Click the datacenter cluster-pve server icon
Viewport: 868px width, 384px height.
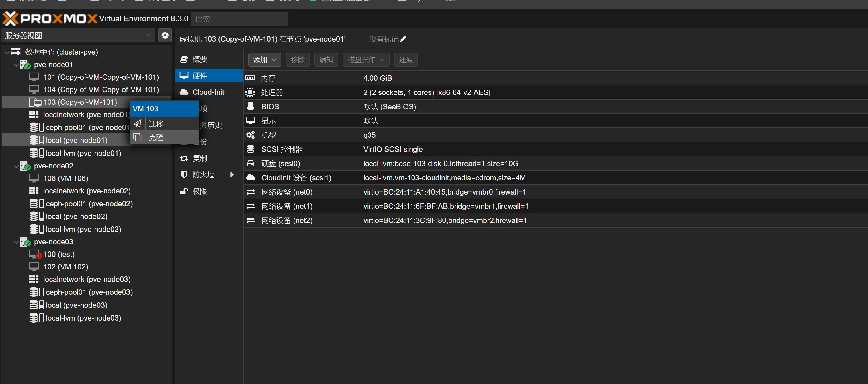(x=15, y=52)
